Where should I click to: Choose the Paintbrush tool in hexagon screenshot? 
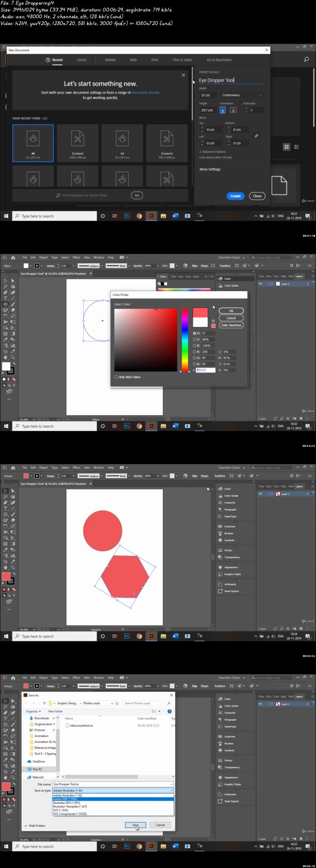click(x=13, y=514)
